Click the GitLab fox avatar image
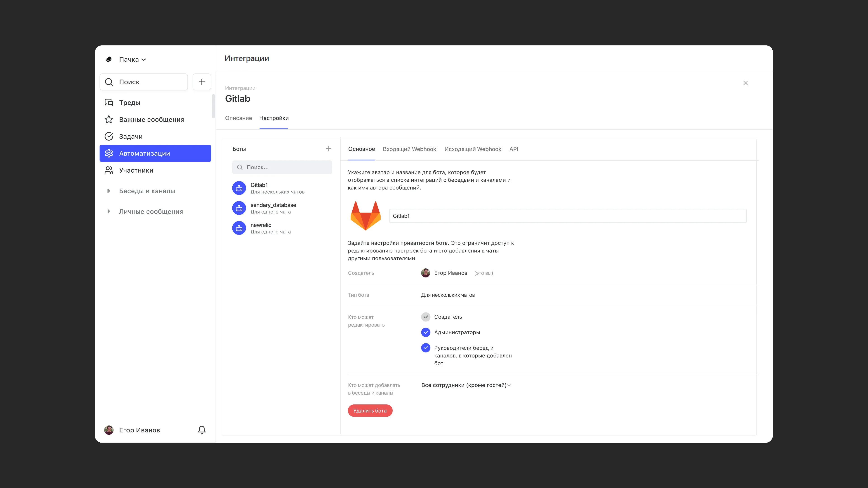 (365, 216)
